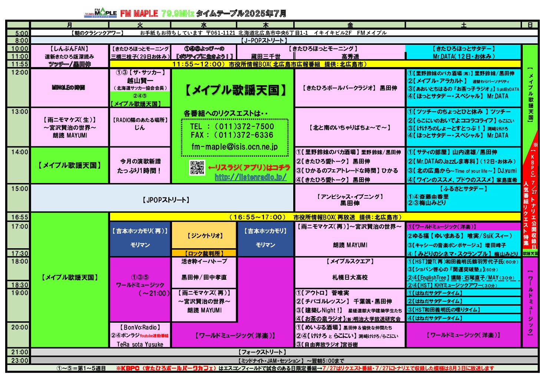The height and width of the screenshot is (392, 555).
Task: Click the 日 column header
Action: [530, 25]
